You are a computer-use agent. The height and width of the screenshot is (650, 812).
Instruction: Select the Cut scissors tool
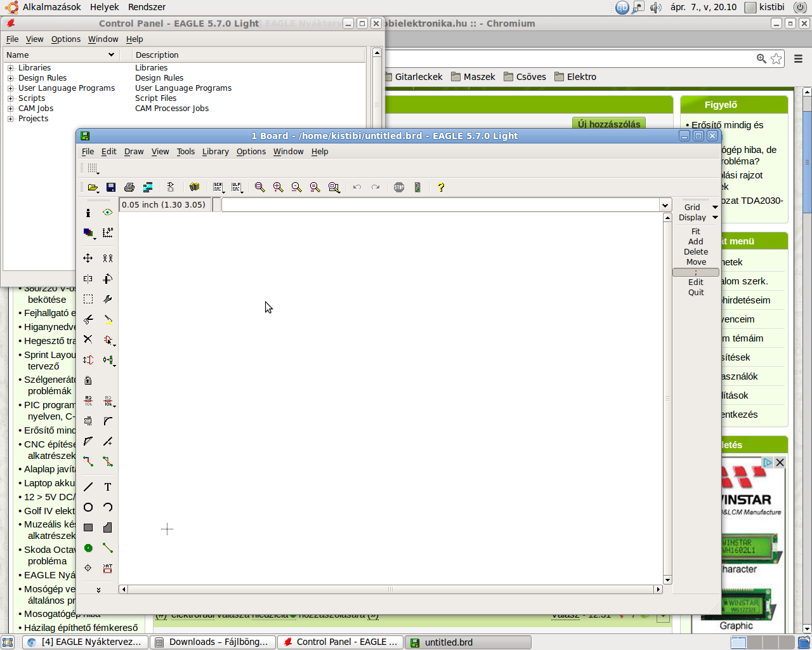(88, 319)
